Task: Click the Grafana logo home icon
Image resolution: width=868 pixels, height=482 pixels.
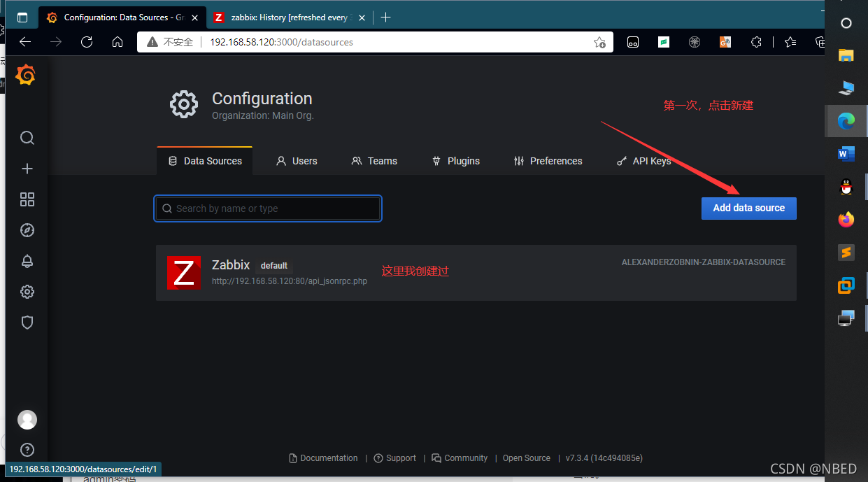Action: pos(26,75)
